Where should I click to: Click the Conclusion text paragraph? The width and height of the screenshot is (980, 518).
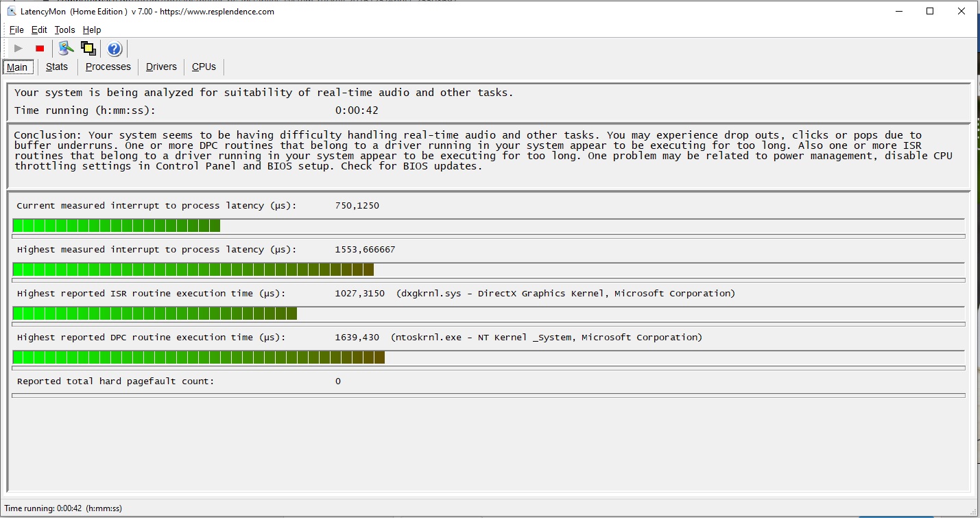click(x=483, y=150)
